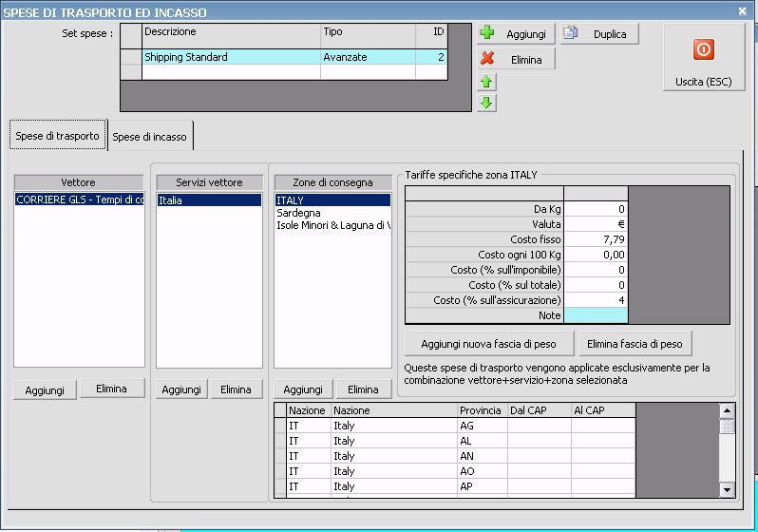758x532 pixels.
Task: Click the Zone di consegna header
Action: [x=332, y=182]
